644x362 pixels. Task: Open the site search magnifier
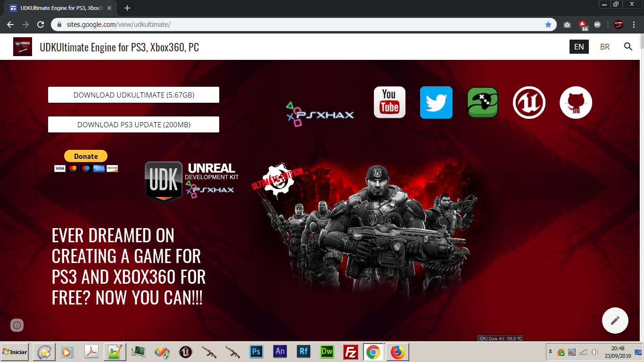tap(628, 47)
